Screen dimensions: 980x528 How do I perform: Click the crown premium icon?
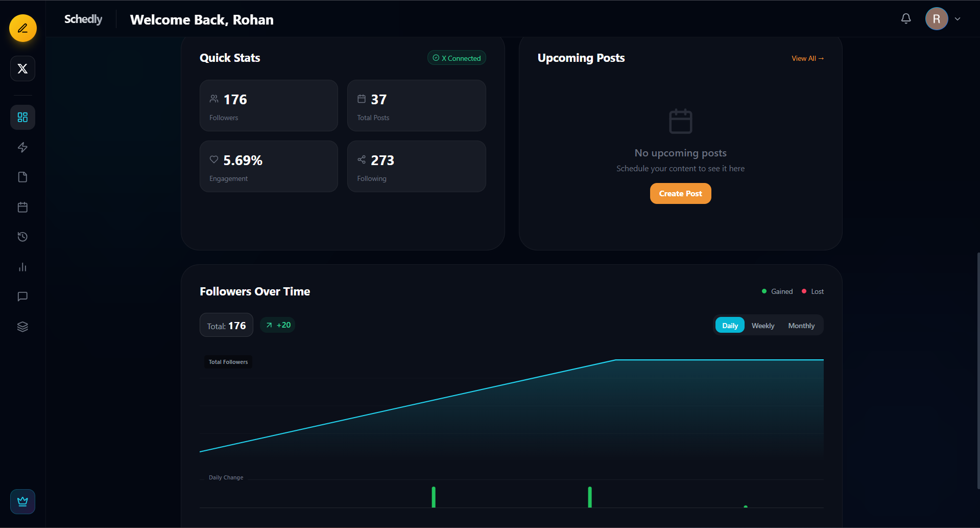pyautogui.click(x=23, y=501)
